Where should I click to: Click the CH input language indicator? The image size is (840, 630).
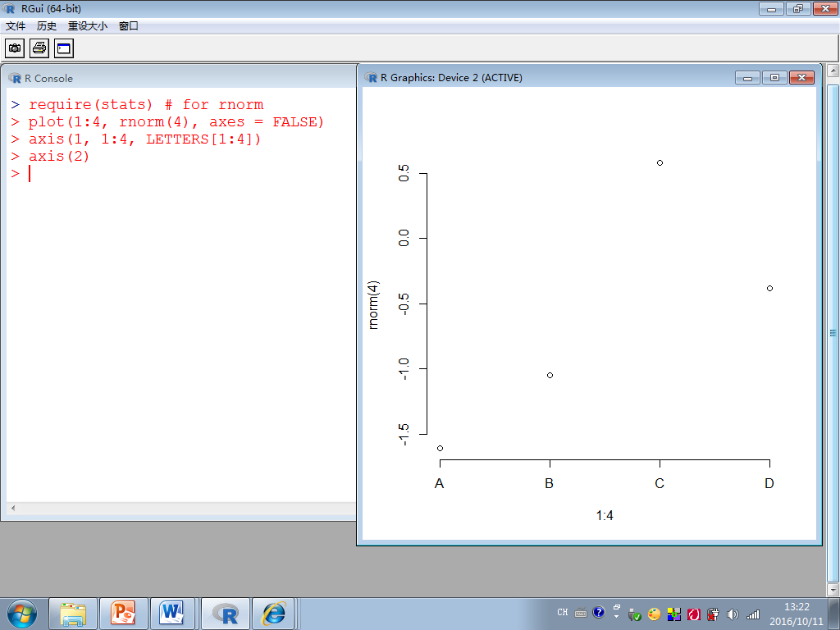click(563, 612)
